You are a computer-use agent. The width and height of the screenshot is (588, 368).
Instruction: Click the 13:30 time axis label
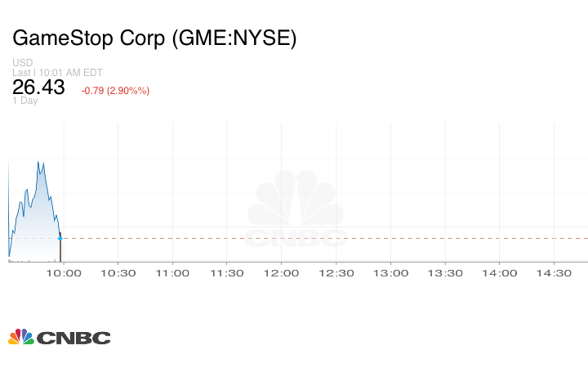[445, 273]
